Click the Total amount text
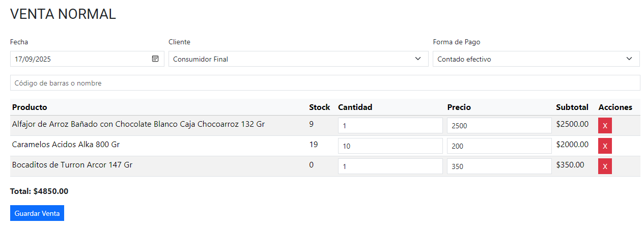Viewport: 644px width, 225px height. [39, 191]
